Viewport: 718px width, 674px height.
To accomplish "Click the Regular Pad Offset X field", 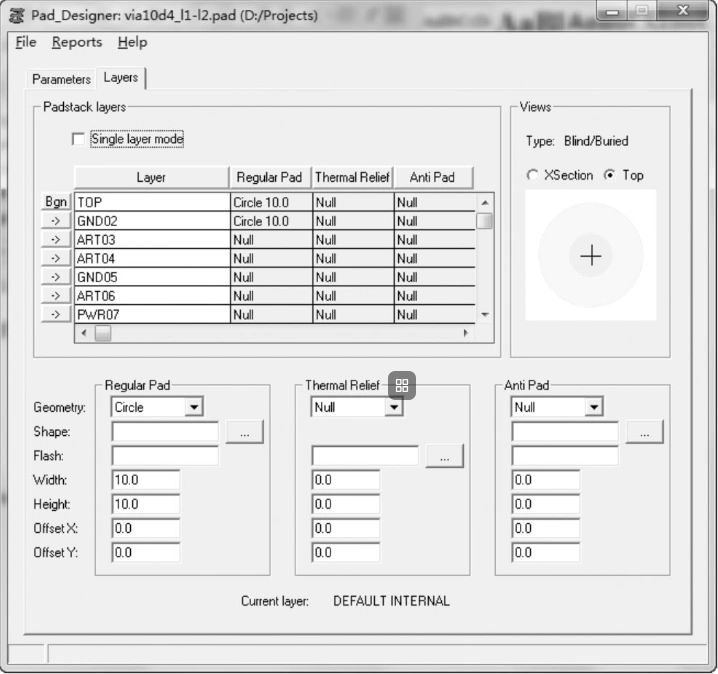I will (146, 528).
